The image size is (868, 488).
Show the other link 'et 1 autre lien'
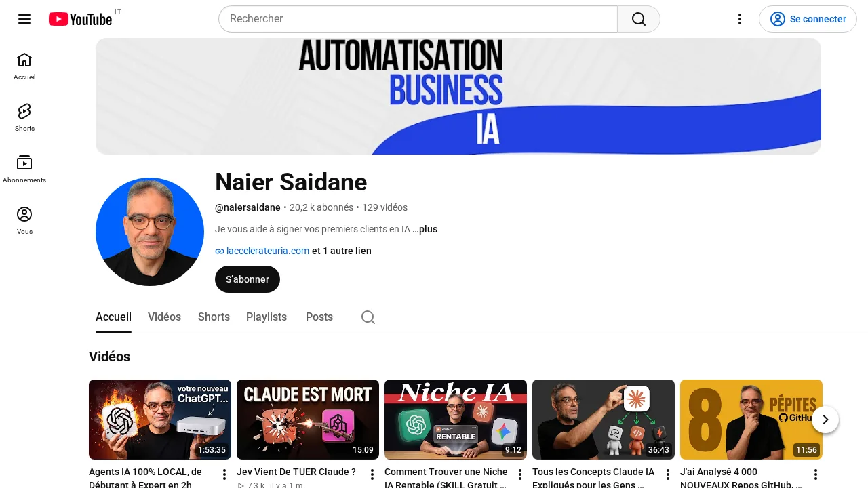342,251
